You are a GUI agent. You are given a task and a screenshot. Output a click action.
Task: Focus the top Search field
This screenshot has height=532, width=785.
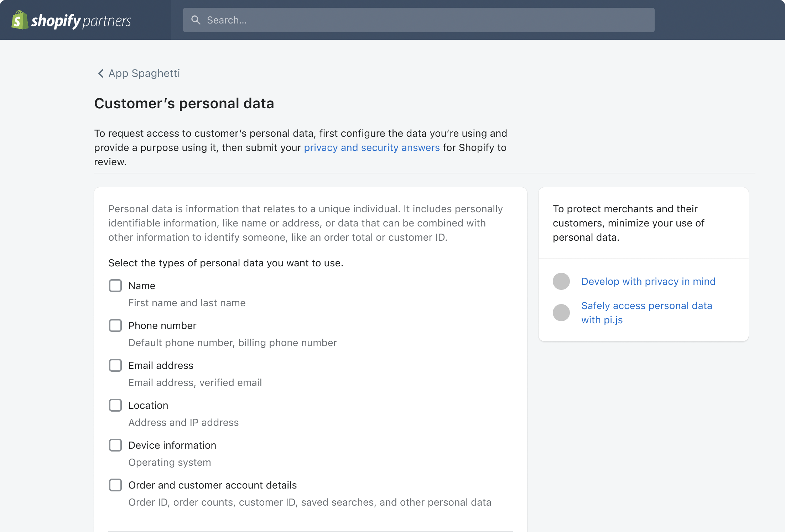click(x=419, y=20)
